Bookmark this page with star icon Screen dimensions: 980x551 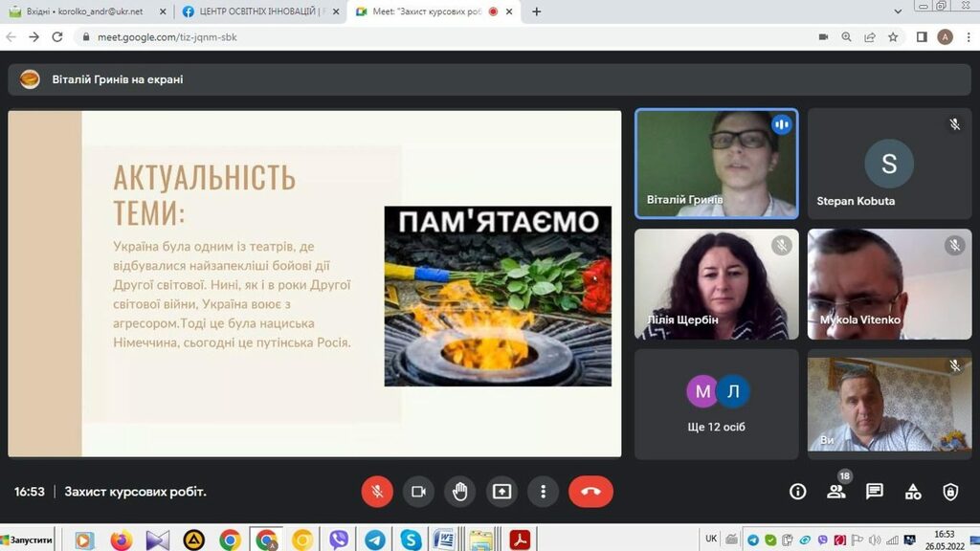tap(893, 37)
